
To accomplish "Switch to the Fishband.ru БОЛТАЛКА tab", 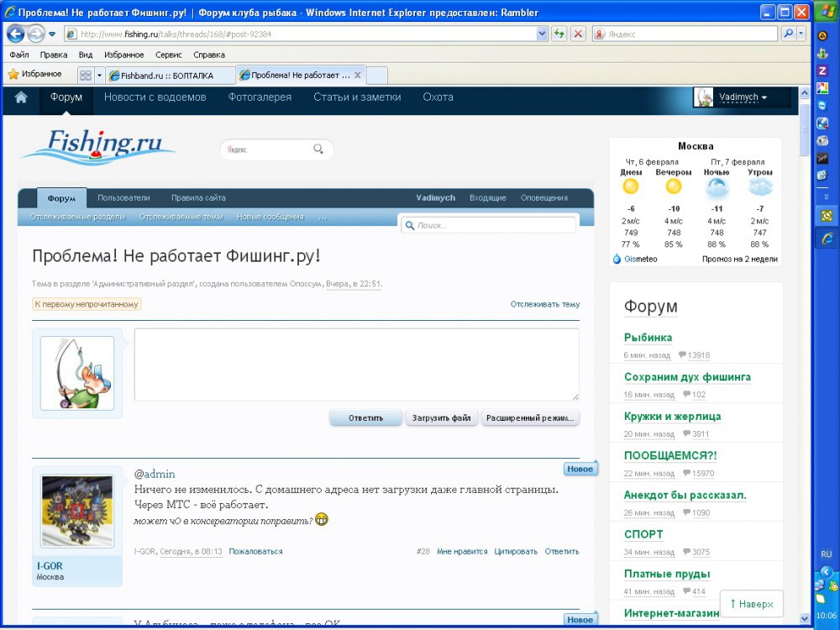I will click(166, 76).
